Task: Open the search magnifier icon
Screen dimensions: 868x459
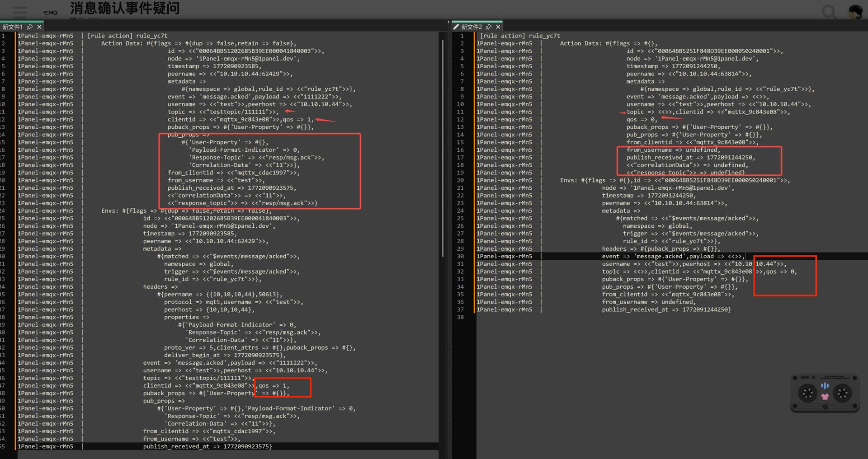Action: (829, 11)
